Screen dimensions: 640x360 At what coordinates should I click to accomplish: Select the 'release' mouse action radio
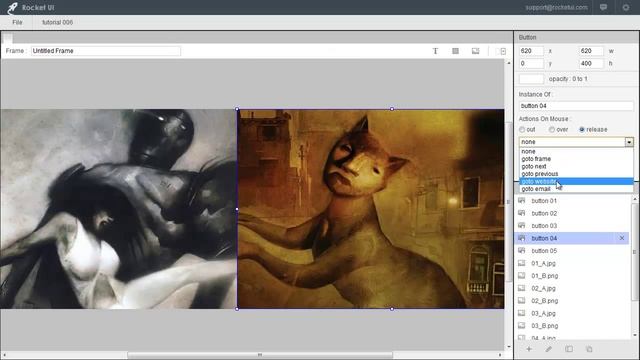tap(582, 129)
